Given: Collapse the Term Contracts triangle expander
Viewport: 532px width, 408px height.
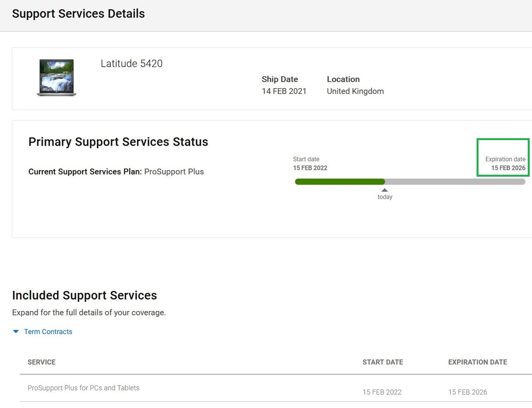Looking at the screenshot, I should [x=16, y=332].
